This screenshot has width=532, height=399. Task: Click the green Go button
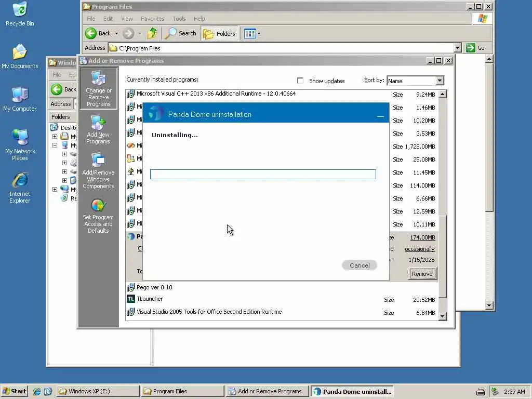475,48
